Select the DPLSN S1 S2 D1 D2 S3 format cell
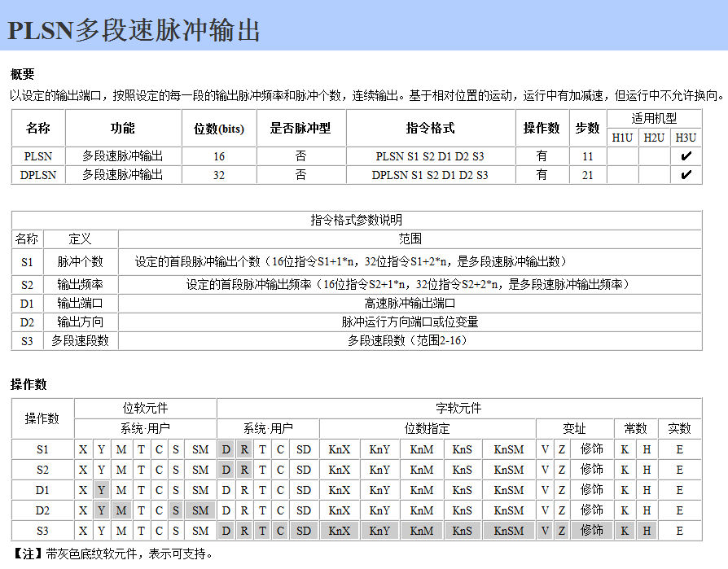 click(x=430, y=175)
